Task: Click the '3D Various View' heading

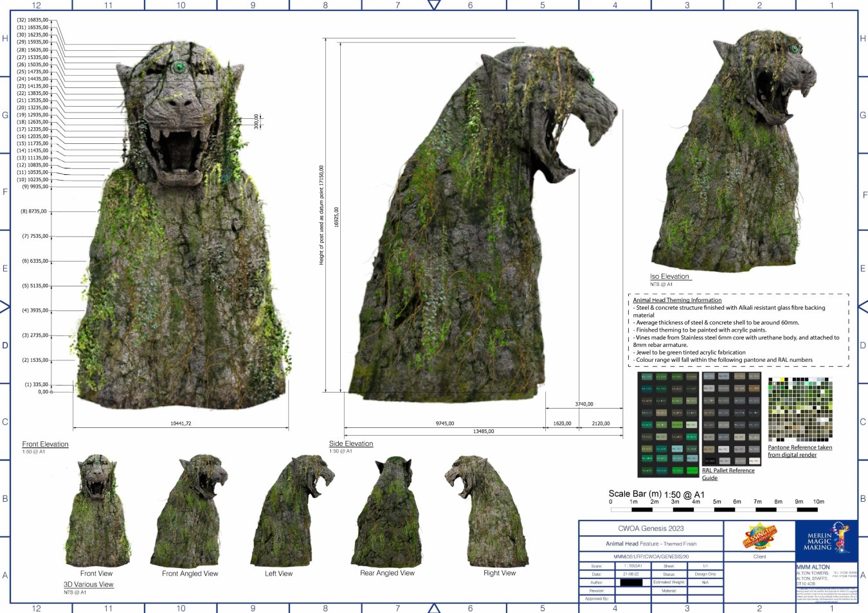Action: tap(88, 584)
